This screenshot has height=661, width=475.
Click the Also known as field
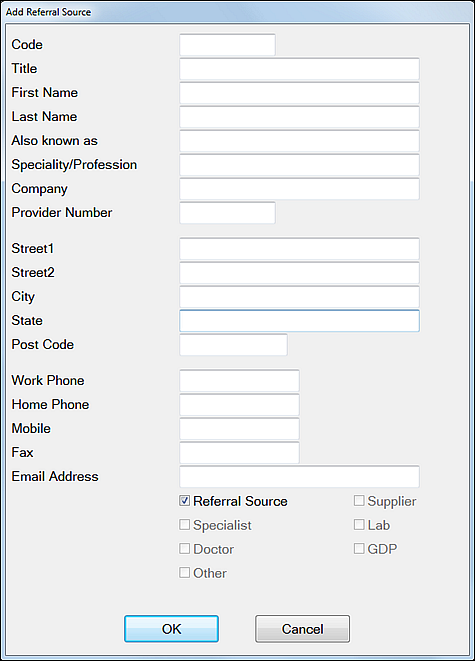pos(299,141)
